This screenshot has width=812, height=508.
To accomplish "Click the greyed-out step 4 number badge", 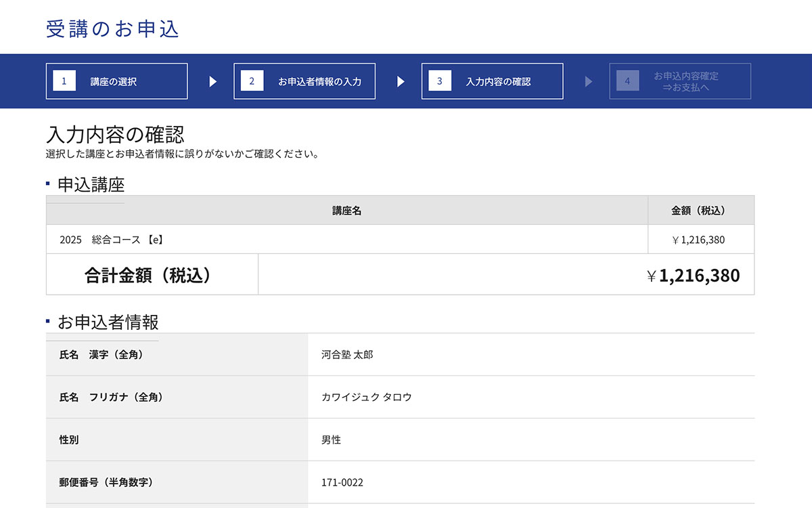I will click(x=627, y=81).
